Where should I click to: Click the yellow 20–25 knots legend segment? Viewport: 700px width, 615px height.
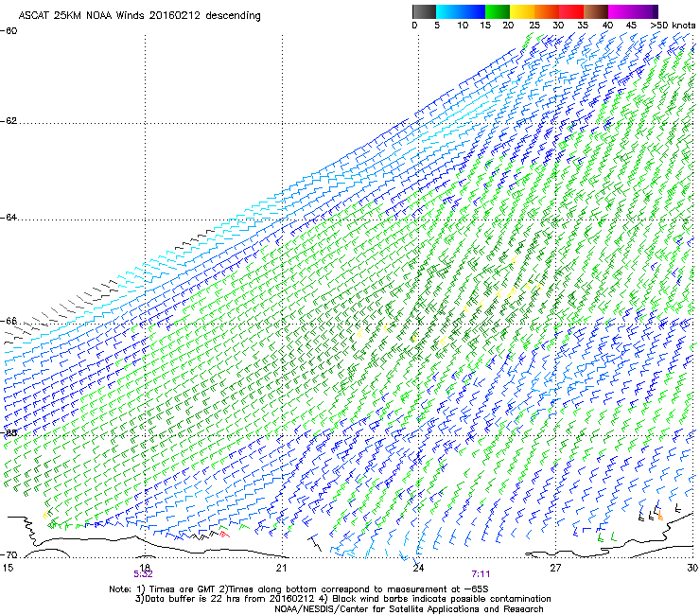[522, 11]
